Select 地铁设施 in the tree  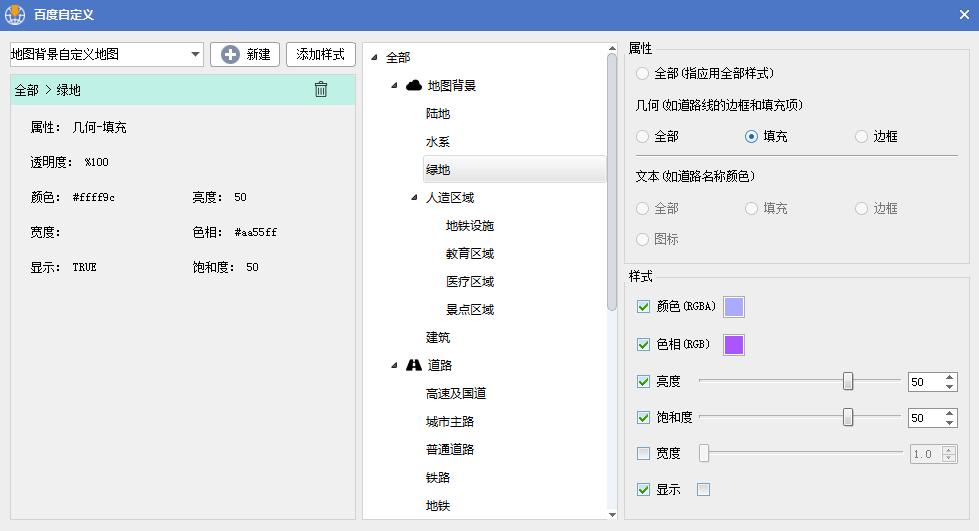[x=470, y=226]
